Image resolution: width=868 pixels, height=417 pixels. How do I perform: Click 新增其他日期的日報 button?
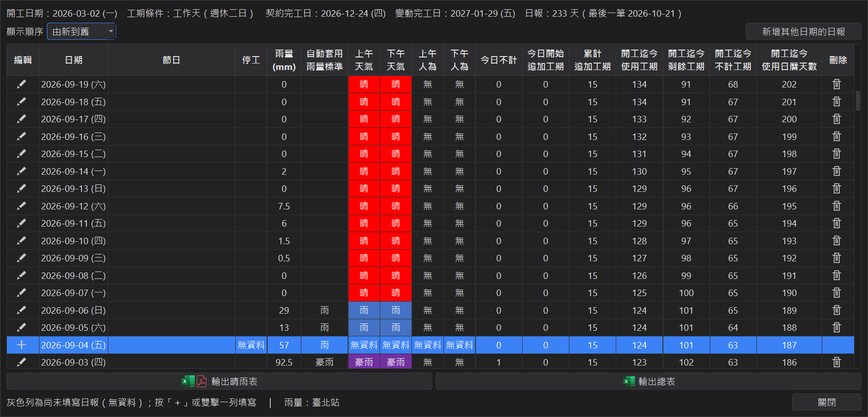(x=804, y=32)
